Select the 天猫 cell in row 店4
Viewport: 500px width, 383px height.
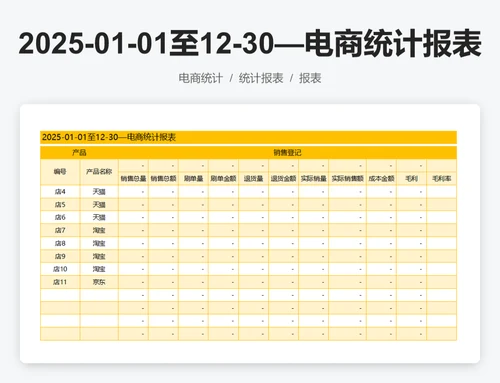click(99, 192)
